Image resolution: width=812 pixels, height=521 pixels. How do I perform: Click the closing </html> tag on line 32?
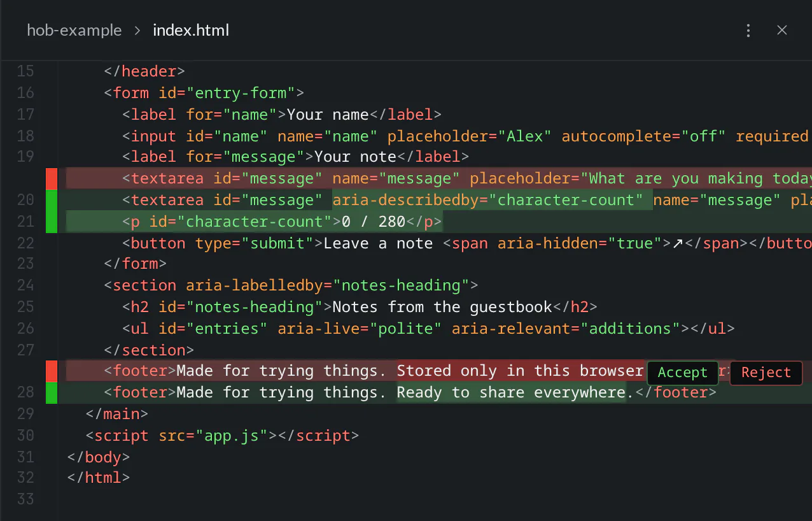99,478
